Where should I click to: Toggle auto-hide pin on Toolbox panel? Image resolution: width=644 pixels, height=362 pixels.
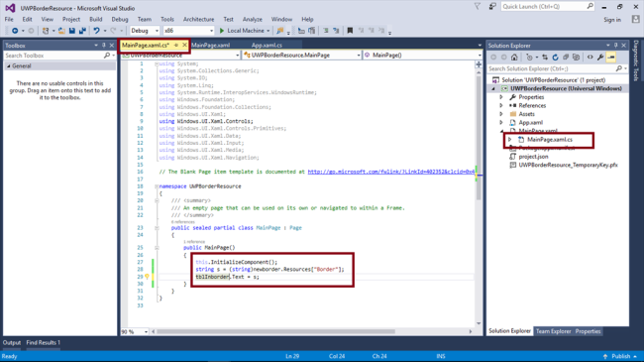(103, 46)
